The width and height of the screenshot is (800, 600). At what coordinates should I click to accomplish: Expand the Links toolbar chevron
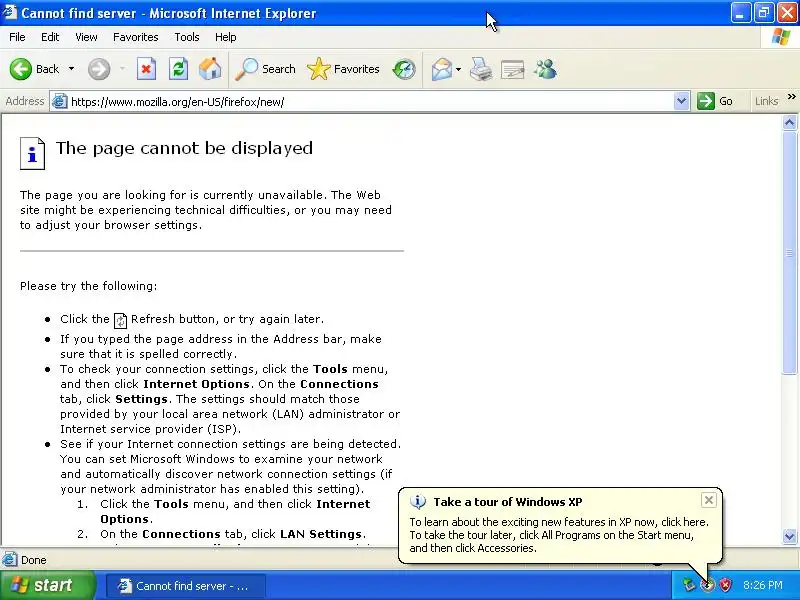coord(791,96)
